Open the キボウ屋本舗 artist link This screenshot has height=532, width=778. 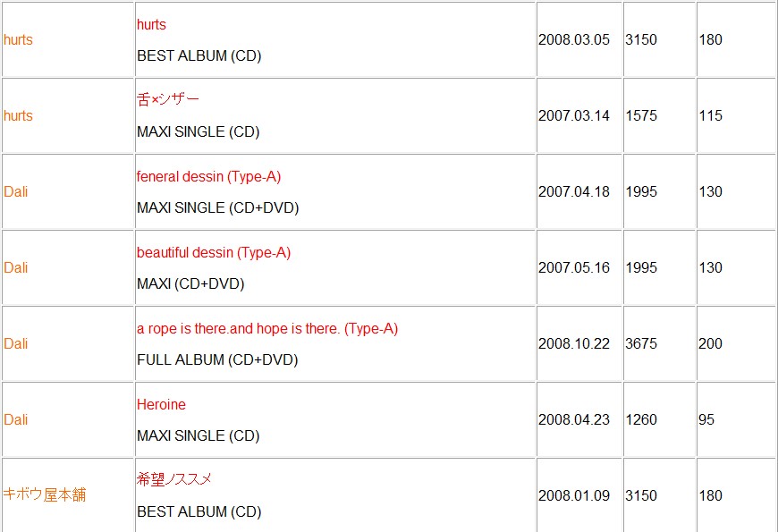(45, 496)
